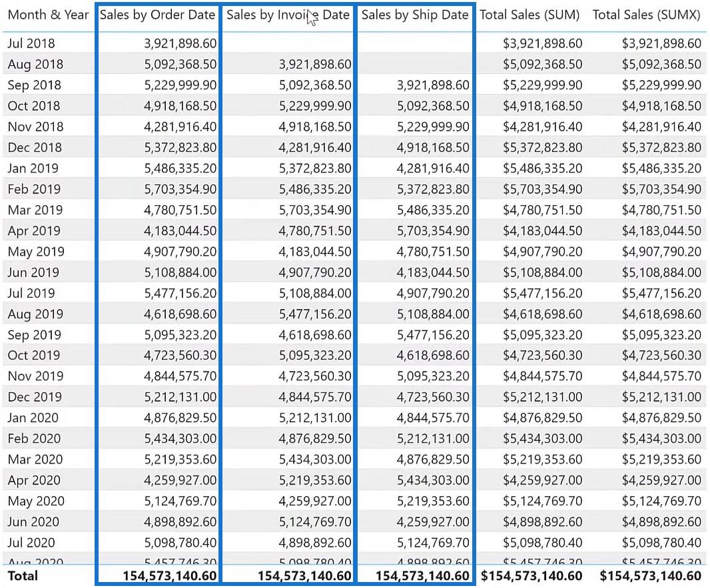710x588 pixels.
Task: Select the Mar 2019 row label
Action: [x=35, y=210]
